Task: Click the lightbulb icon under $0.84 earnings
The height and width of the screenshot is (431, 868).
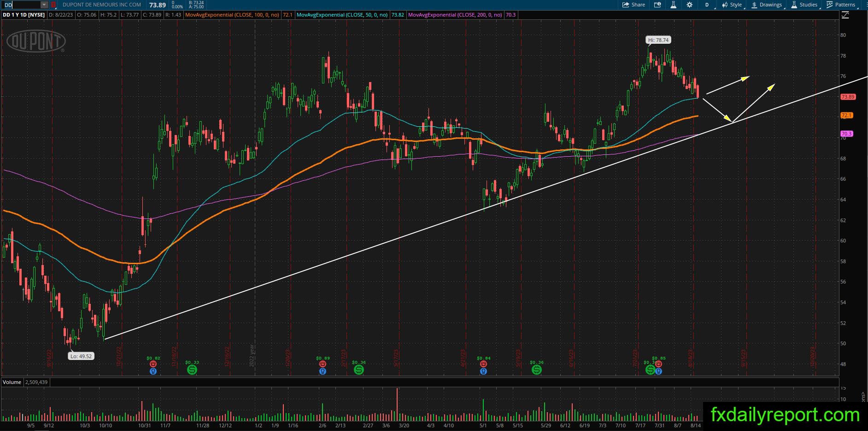Action: pyautogui.click(x=483, y=371)
